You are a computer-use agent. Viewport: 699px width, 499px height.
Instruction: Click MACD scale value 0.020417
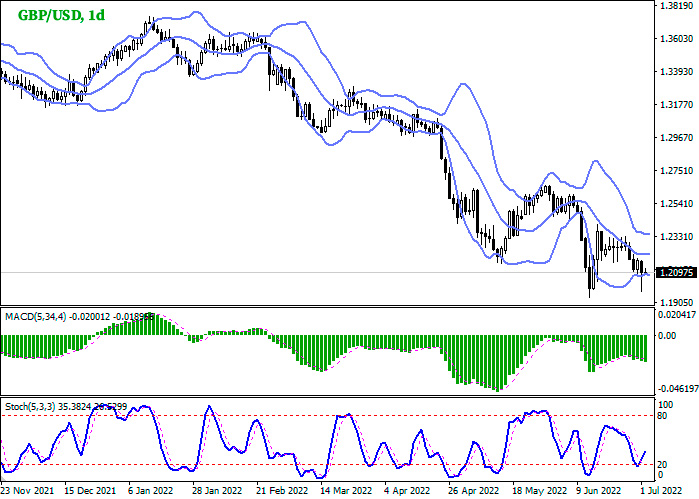pos(677,315)
